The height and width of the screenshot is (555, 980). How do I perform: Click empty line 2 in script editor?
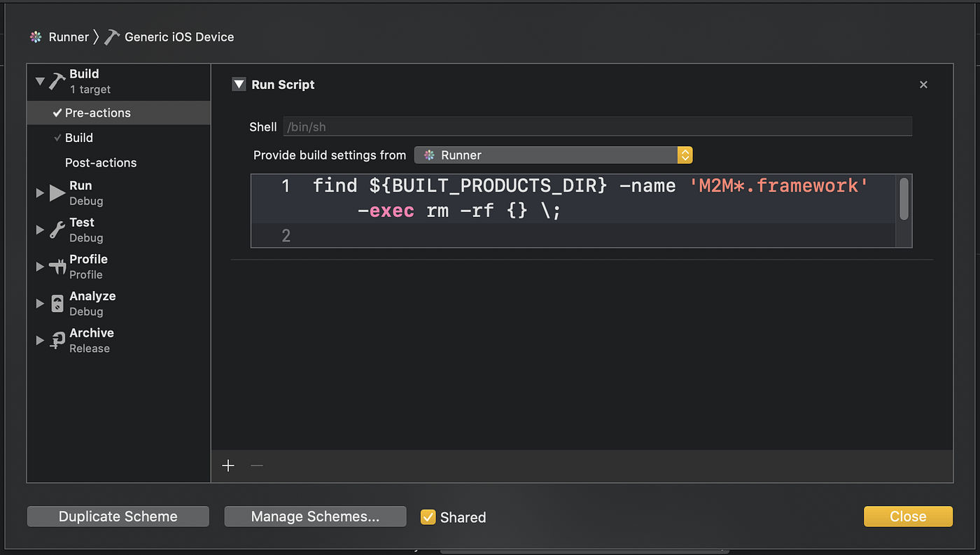tap(574, 235)
